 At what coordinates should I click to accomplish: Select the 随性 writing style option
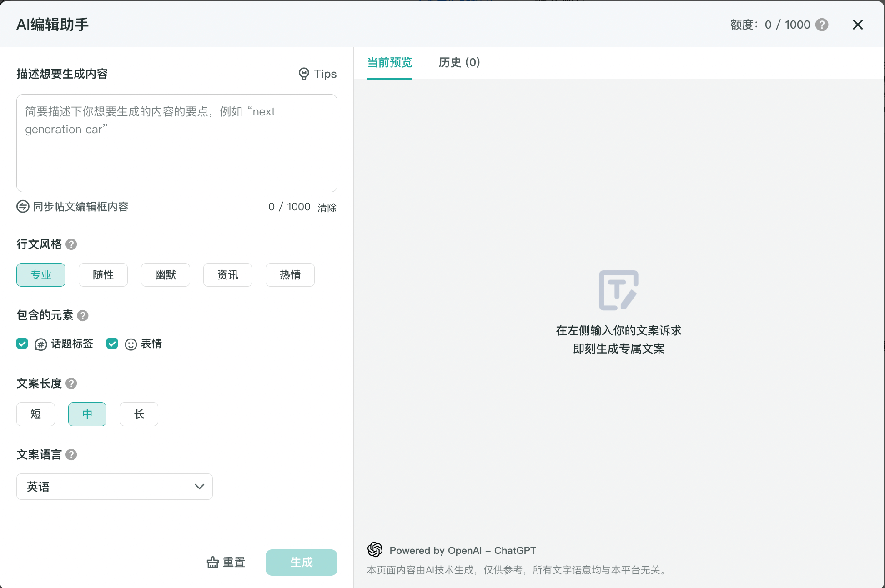[103, 275]
